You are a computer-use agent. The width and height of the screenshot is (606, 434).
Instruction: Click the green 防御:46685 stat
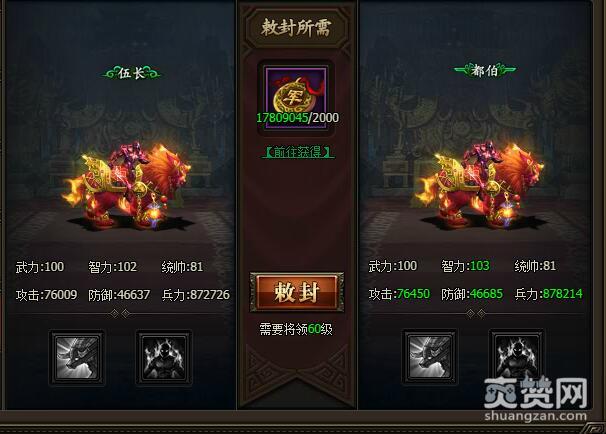(x=472, y=294)
